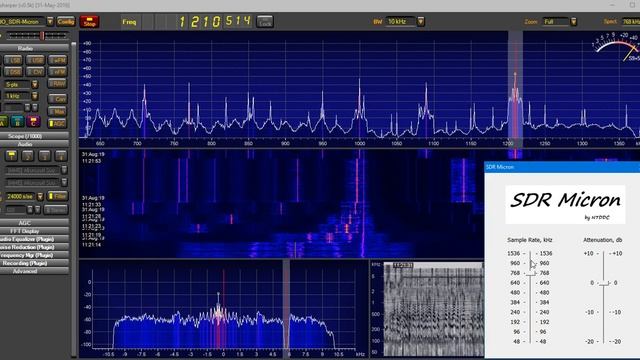Screen dimensions: 640x360
Task: Click the 2 digit in frequency display
Action: (195, 22)
